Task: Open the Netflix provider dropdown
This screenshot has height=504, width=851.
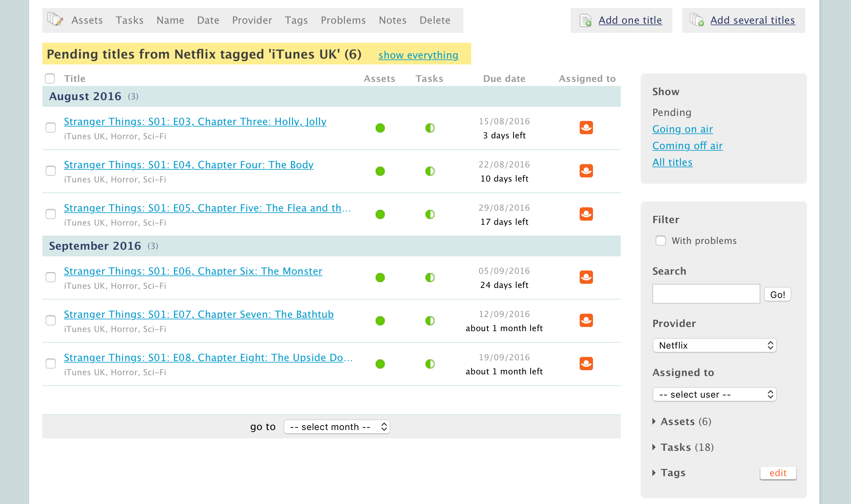Action: 714,345
